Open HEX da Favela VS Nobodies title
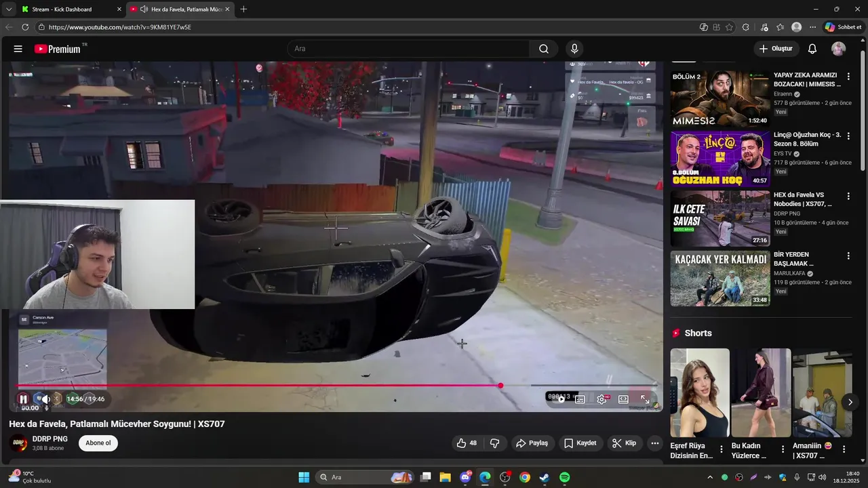 tap(803, 199)
